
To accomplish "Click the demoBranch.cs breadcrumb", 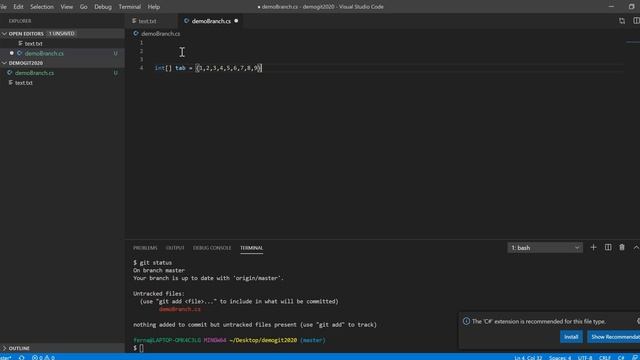I will click(160, 33).
